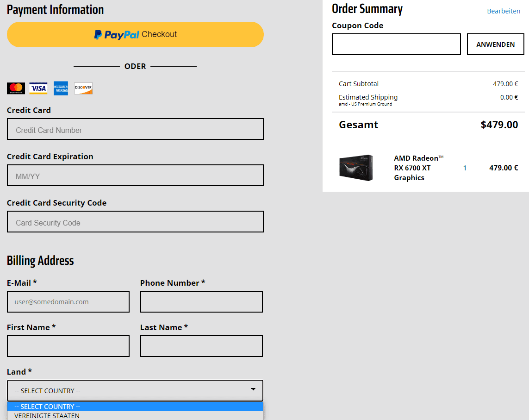This screenshot has width=529, height=420.
Task: Click the PayPal Checkout button
Action: [x=135, y=34]
